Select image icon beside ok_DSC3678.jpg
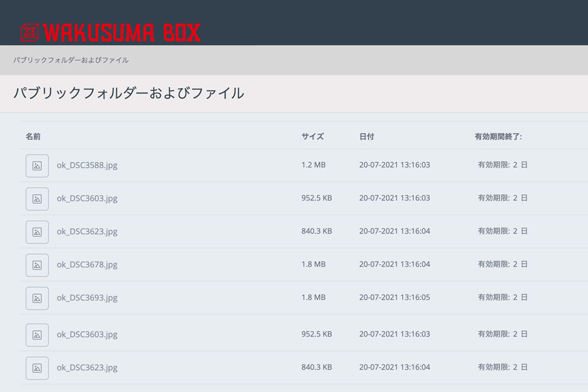 (x=37, y=265)
